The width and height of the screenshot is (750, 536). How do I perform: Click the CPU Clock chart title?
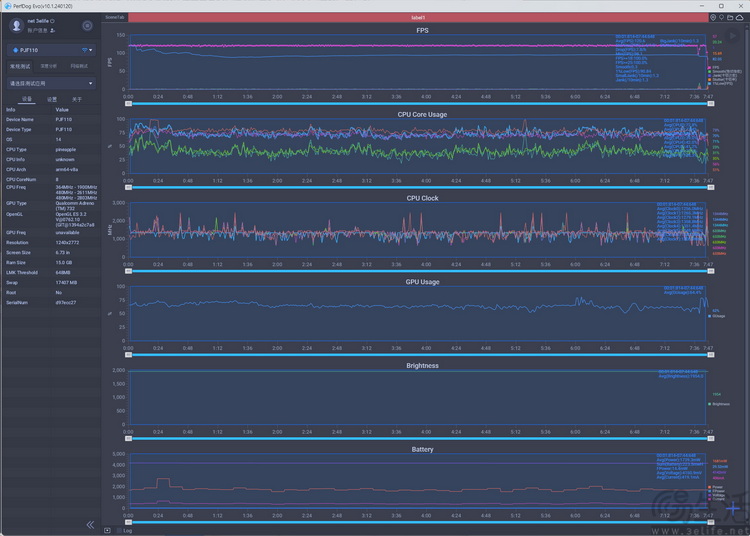422,198
